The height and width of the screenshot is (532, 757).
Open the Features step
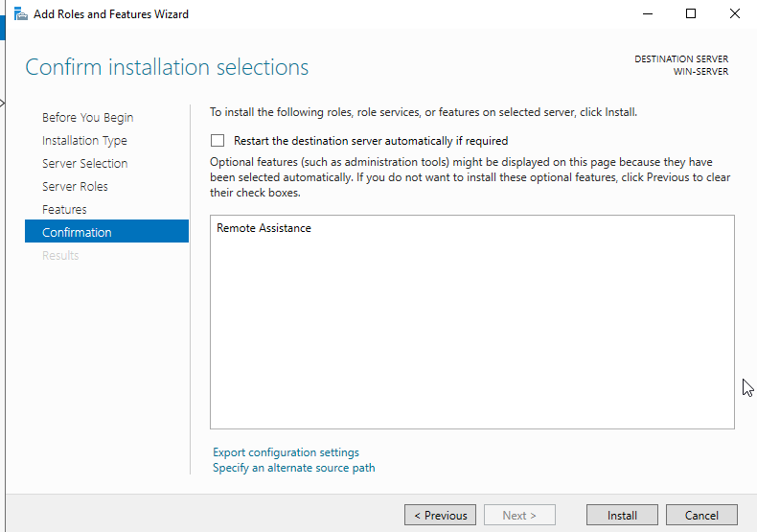coord(64,210)
